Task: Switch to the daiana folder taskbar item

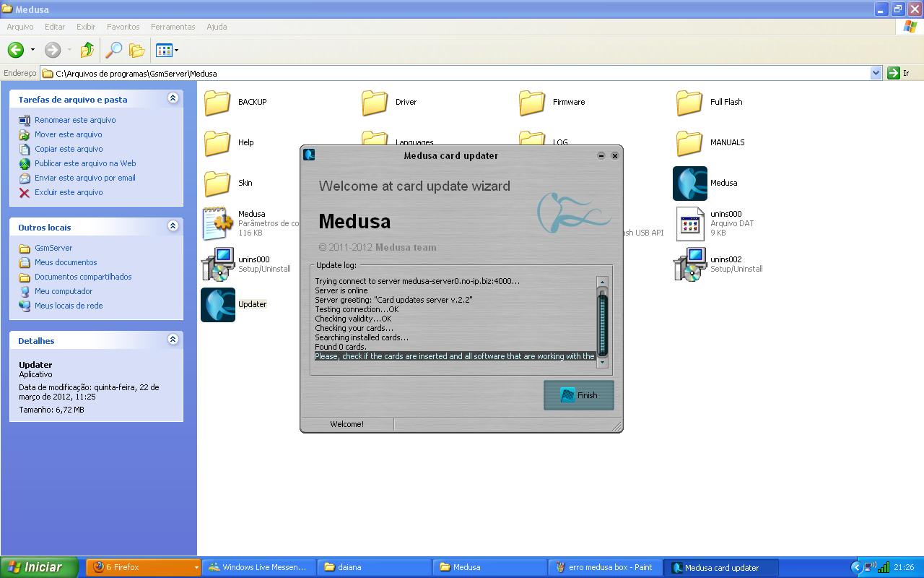Action: pos(375,567)
